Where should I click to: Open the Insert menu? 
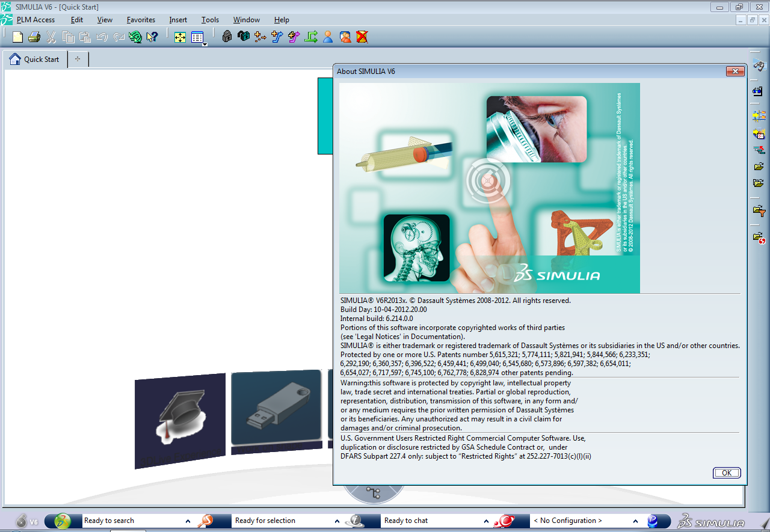tap(178, 20)
